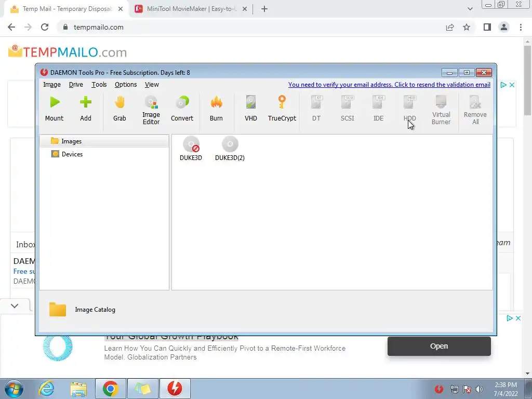This screenshot has width=532, height=399.
Task: Click the verify email address link
Action: [389, 85]
